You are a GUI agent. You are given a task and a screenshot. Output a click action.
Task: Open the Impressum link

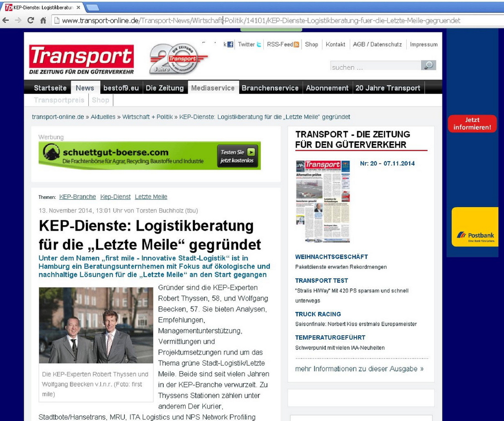click(x=424, y=44)
